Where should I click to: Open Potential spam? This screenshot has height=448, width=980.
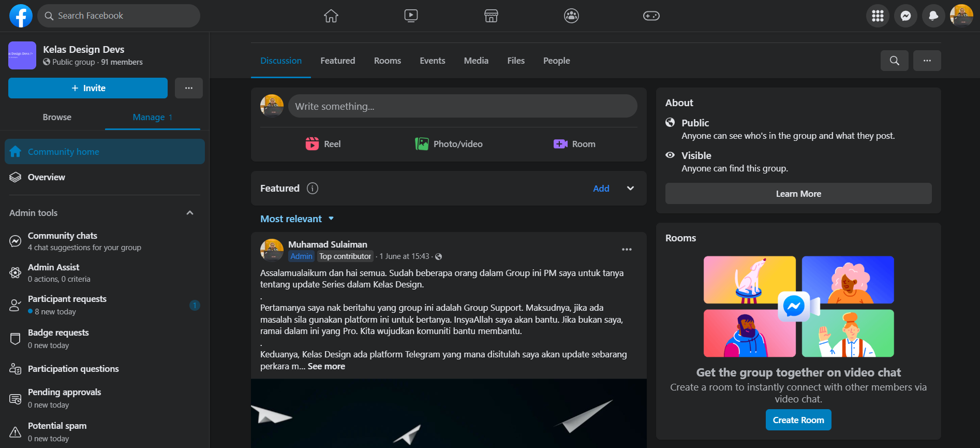pos(104,432)
